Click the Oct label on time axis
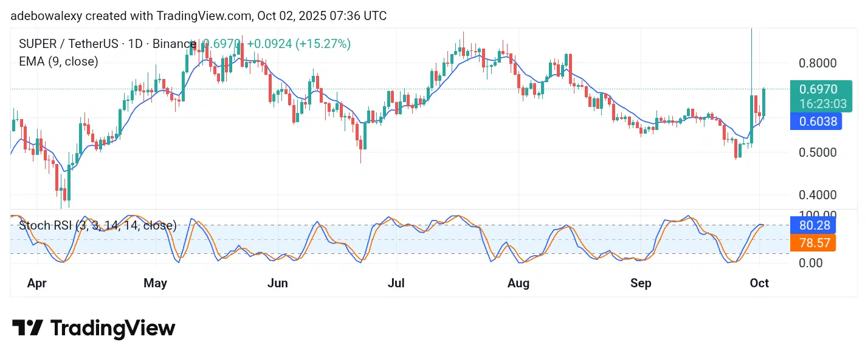This screenshot has width=868, height=359. (x=759, y=283)
